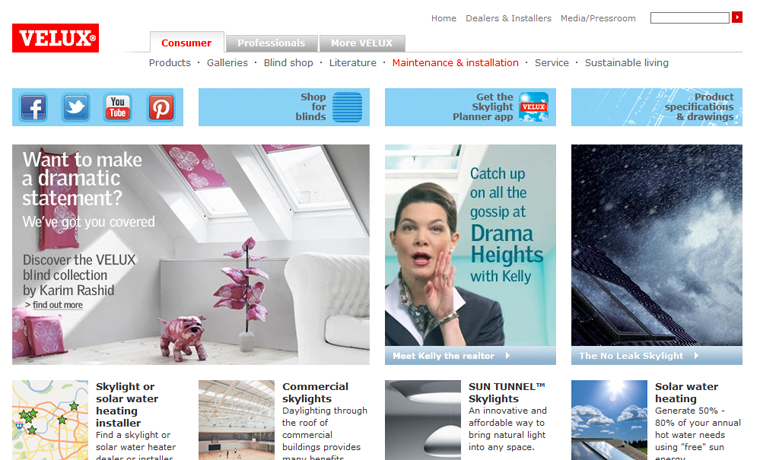Open Dealers & Installers link
Viewport: 760px width, 460px height.
click(x=508, y=18)
